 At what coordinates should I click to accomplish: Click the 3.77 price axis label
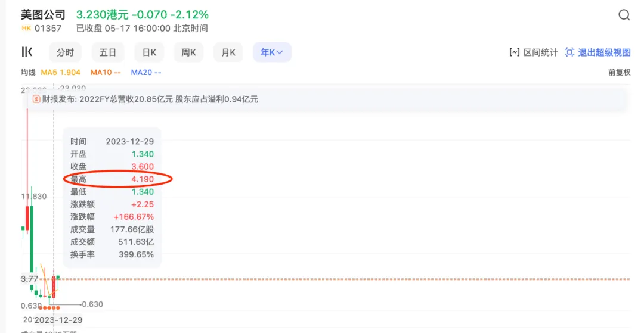pos(30,279)
